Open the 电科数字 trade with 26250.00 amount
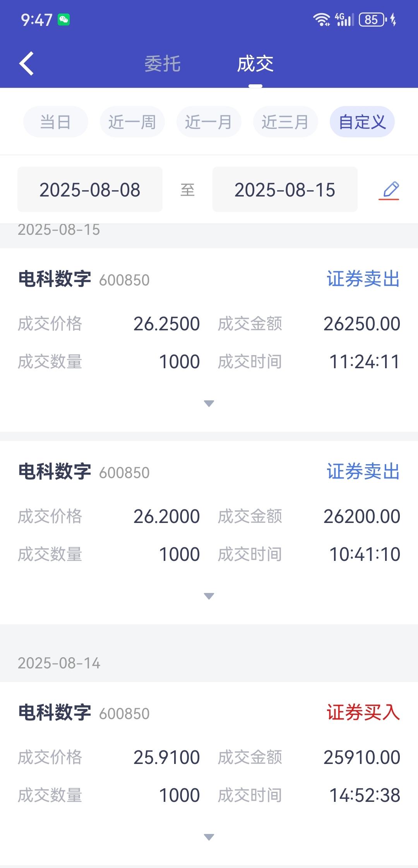Image resolution: width=418 pixels, height=868 pixels. click(x=209, y=340)
